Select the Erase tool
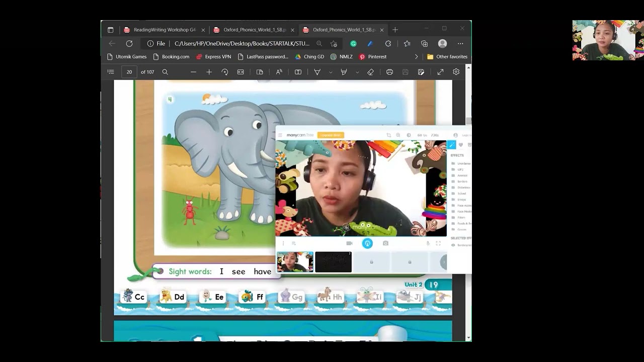The width and height of the screenshot is (644, 362). [x=371, y=72]
